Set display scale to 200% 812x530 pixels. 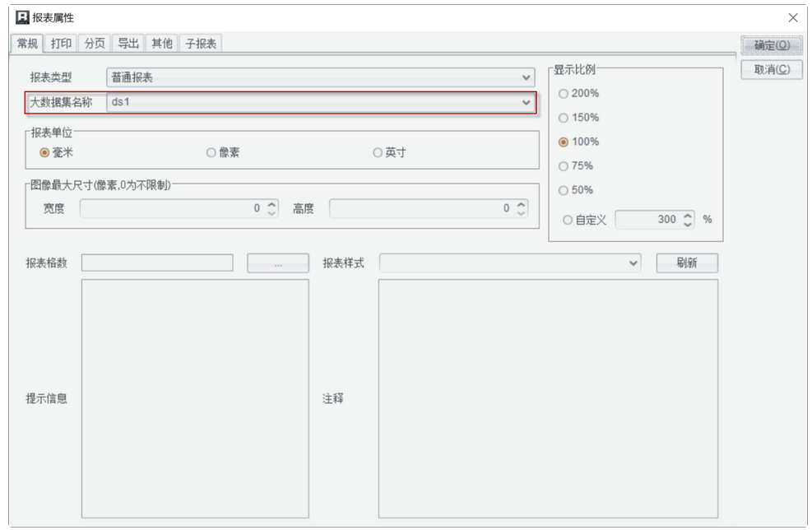point(564,94)
